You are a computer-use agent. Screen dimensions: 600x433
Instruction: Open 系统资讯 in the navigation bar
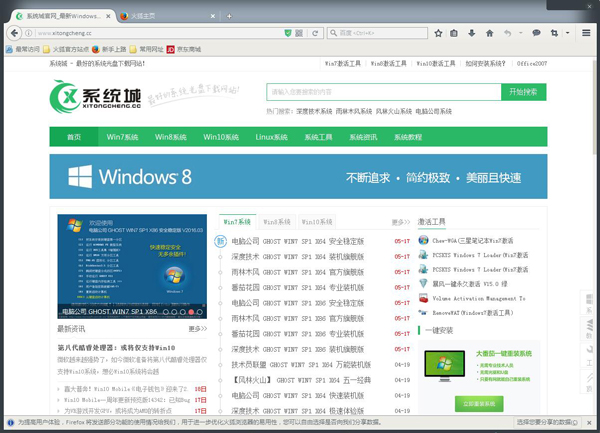coord(363,137)
